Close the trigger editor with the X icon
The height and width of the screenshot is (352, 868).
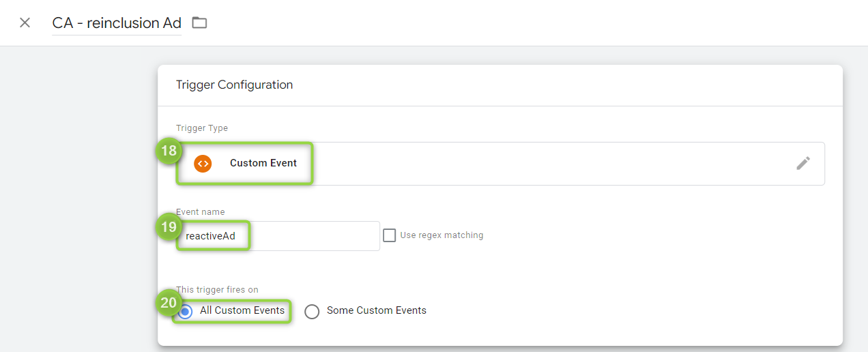click(25, 23)
